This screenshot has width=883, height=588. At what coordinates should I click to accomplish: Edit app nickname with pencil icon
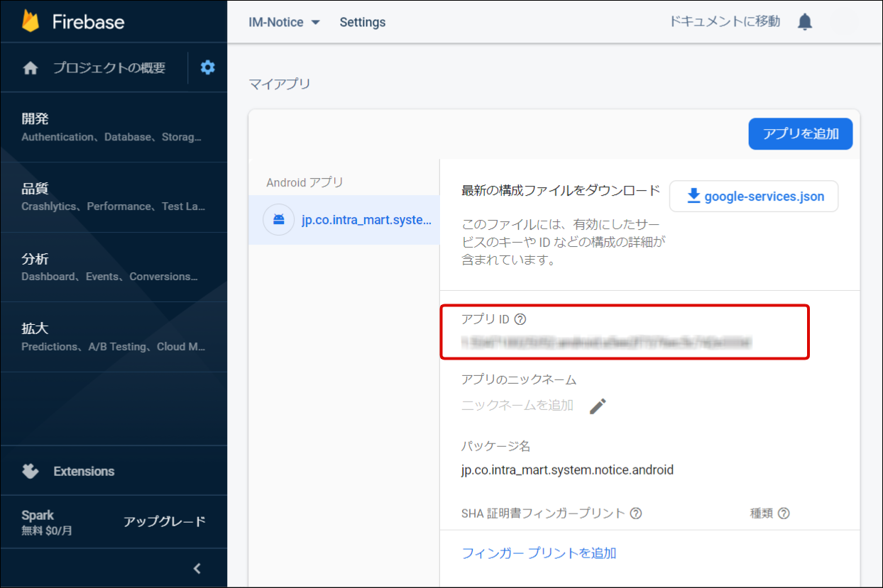pyautogui.click(x=598, y=406)
